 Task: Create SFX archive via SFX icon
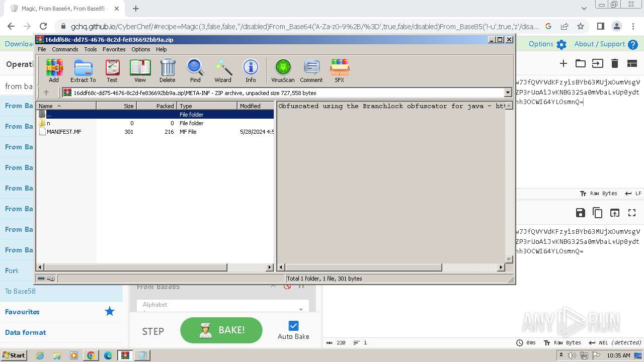(x=340, y=70)
